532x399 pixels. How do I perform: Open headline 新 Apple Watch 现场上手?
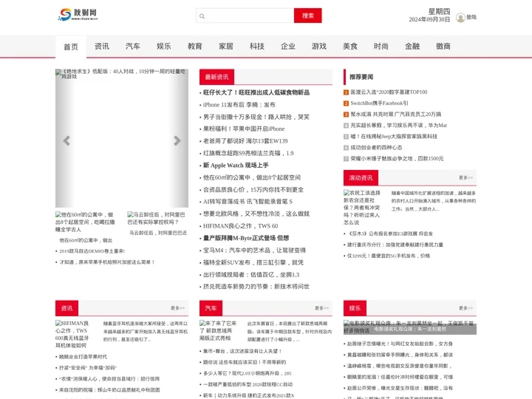click(x=236, y=166)
